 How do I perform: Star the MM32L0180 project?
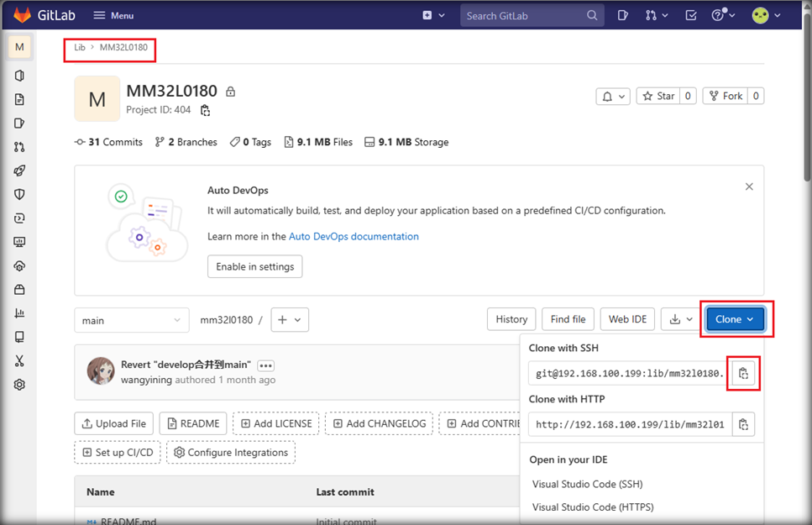(x=660, y=96)
